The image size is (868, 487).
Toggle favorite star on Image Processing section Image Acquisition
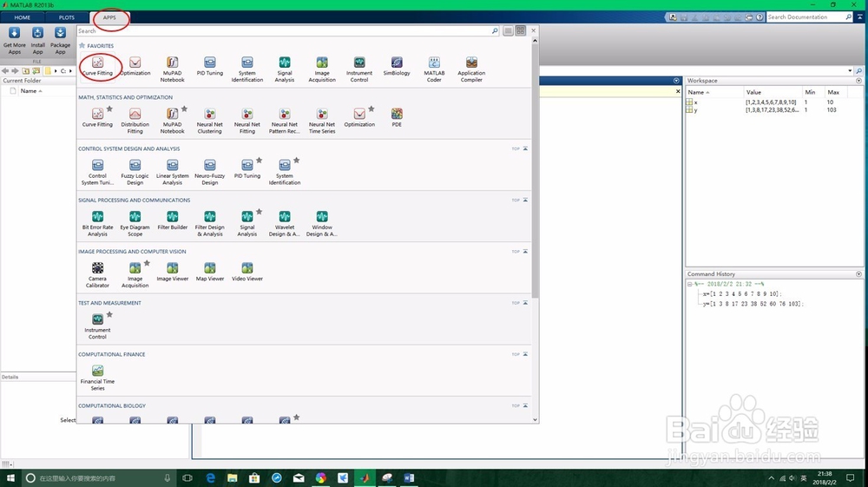pyautogui.click(x=148, y=263)
